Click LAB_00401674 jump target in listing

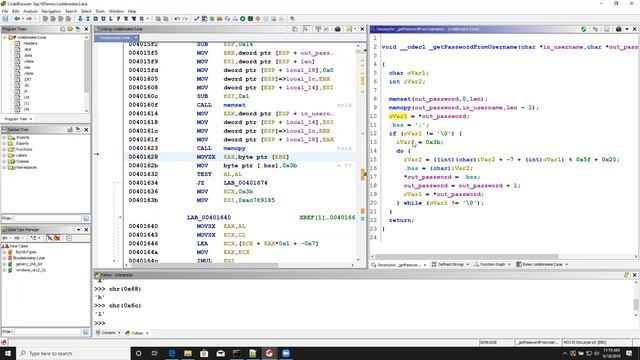(x=245, y=183)
